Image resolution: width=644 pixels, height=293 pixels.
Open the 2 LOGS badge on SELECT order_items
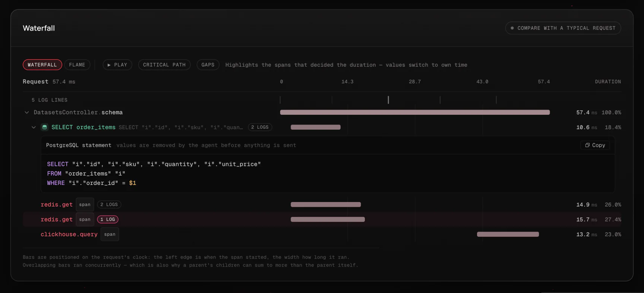click(x=260, y=127)
